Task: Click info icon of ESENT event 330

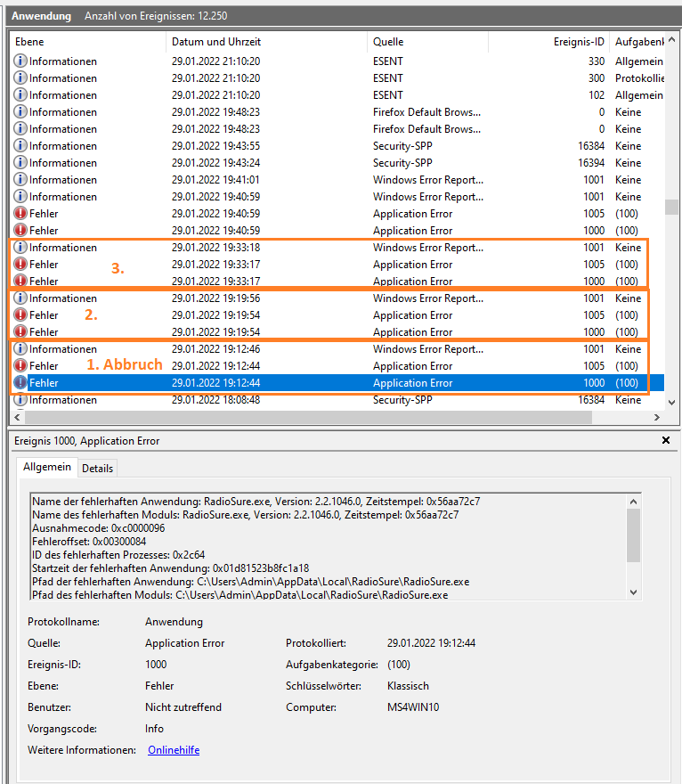Action: (x=20, y=61)
